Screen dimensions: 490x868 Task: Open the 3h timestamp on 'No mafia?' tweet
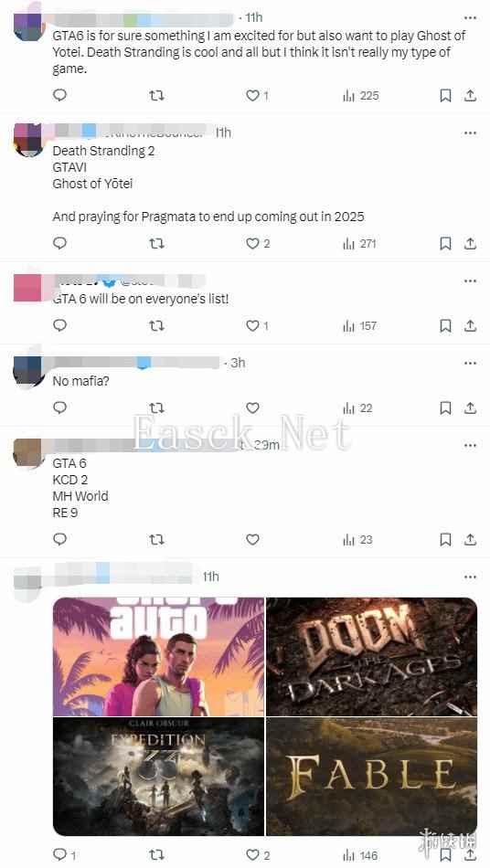click(x=238, y=363)
